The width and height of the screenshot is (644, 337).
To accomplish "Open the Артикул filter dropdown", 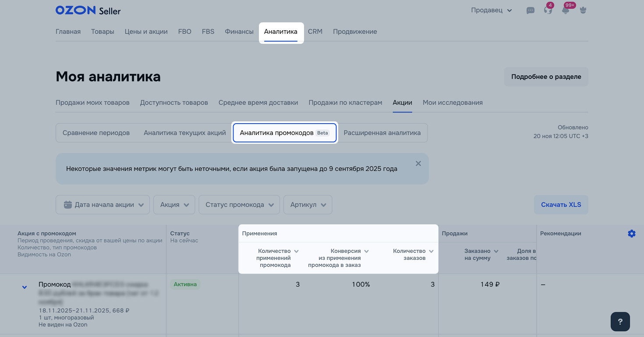I will coord(308,205).
